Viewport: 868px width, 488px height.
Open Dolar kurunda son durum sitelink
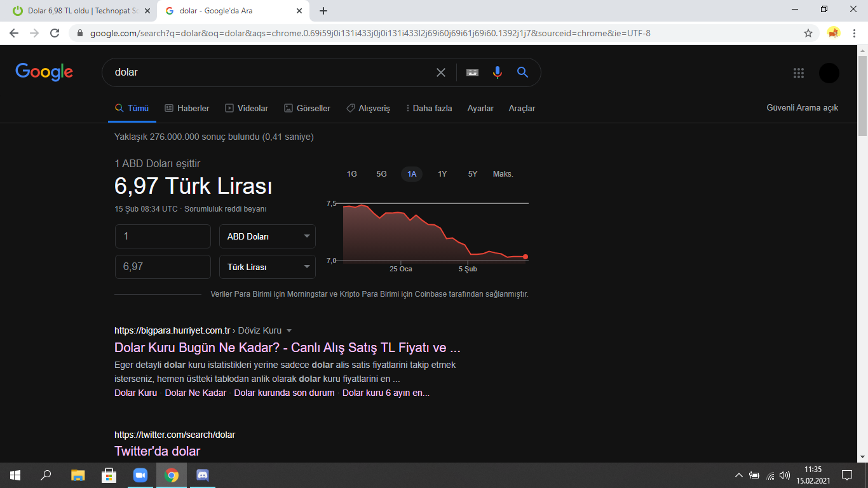point(284,393)
